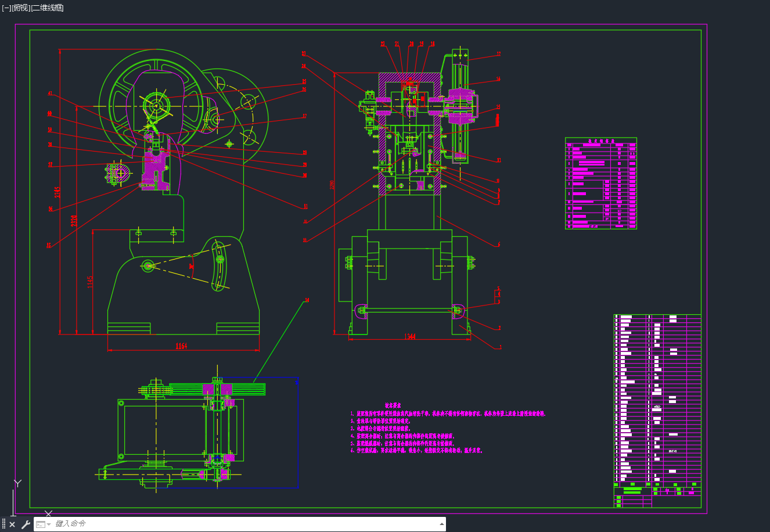This screenshot has height=532, width=770.
Task: Select the 2290 front view dimension text
Action: tap(332, 184)
